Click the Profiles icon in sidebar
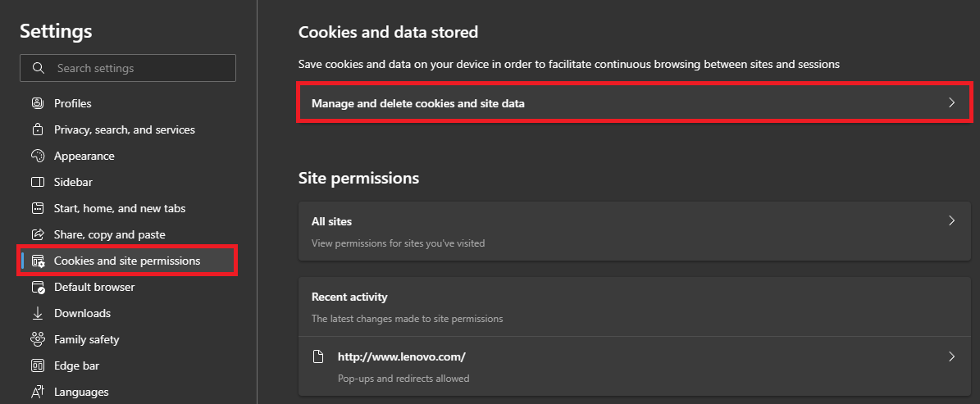Viewport: 980px width, 404px height. point(37,103)
